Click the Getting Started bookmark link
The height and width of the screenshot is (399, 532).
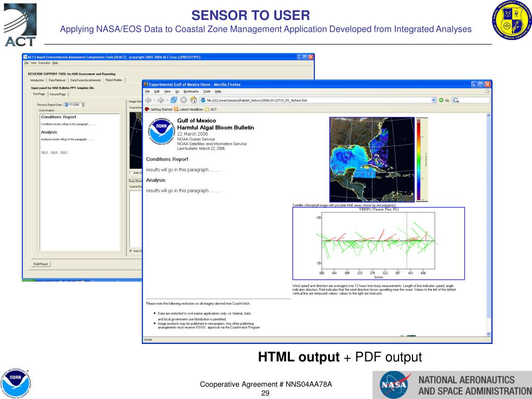coord(161,109)
